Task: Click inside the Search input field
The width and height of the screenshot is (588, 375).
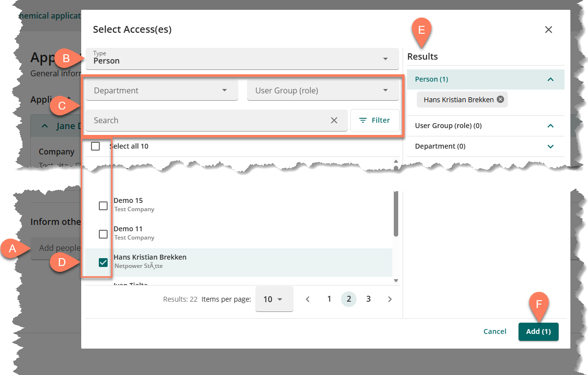Action: [205, 120]
